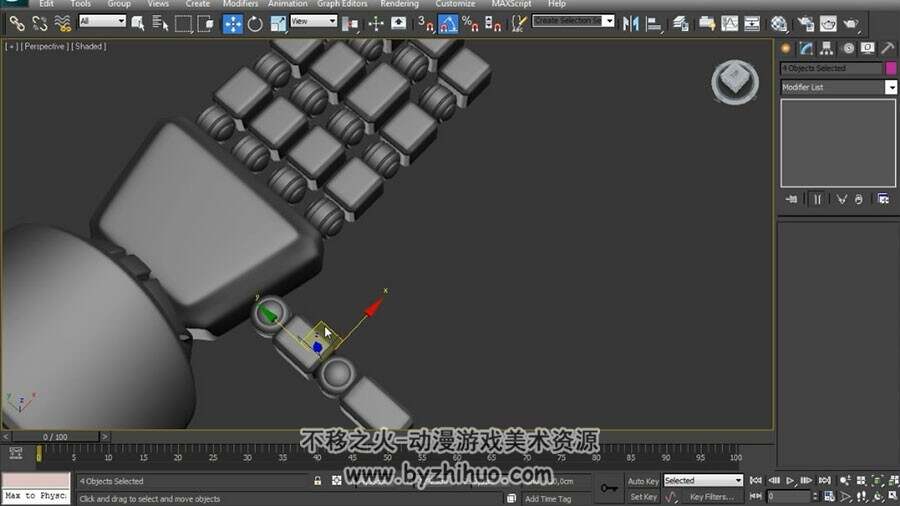Toggle Window/Crossing selection mode
The width and height of the screenshot is (900, 506).
[x=205, y=24]
